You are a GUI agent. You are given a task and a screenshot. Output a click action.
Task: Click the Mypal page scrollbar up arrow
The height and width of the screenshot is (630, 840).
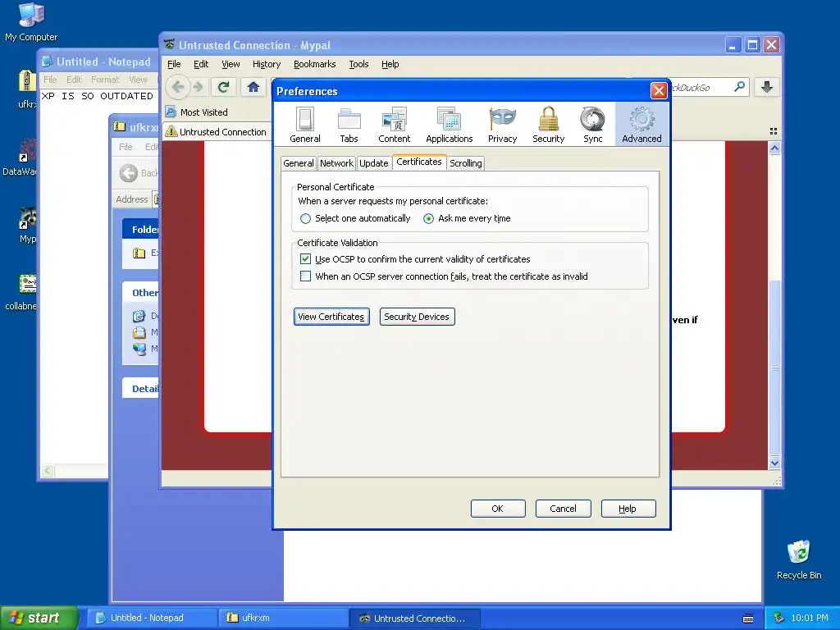(x=774, y=148)
